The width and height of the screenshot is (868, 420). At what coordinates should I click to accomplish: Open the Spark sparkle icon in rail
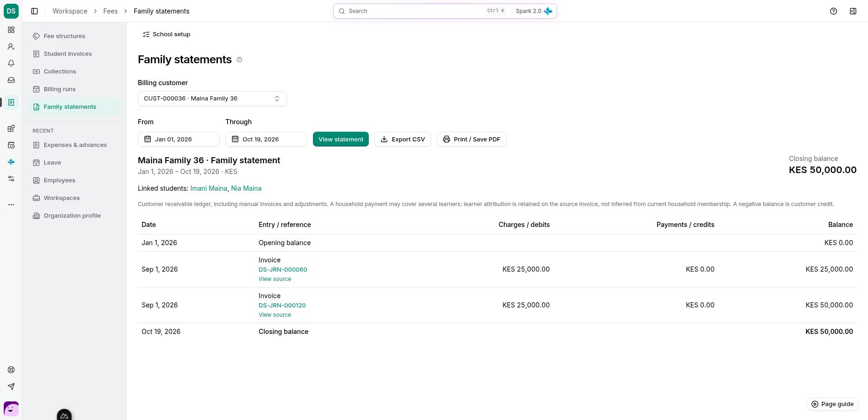11,162
